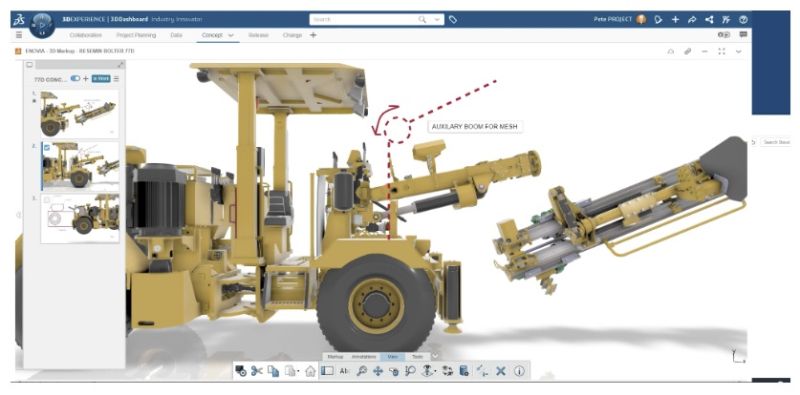Switch to the Change tab
Image resolution: width=800 pixels, height=395 pixels.
pos(292,35)
